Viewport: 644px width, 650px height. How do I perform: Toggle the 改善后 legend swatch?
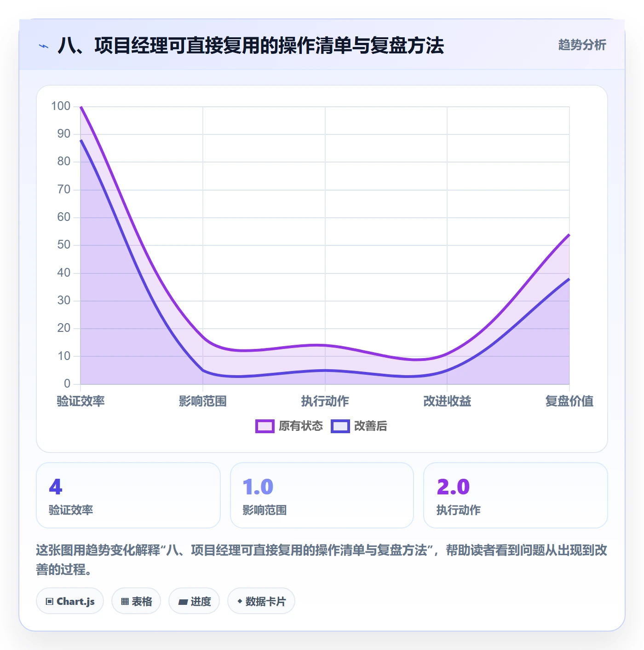(340, 426)
